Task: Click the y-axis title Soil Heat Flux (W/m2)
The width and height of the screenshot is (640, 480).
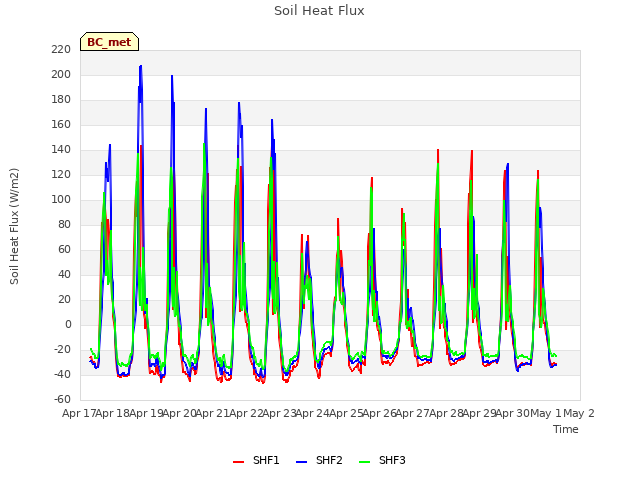Action: click(x=14, y=226)
